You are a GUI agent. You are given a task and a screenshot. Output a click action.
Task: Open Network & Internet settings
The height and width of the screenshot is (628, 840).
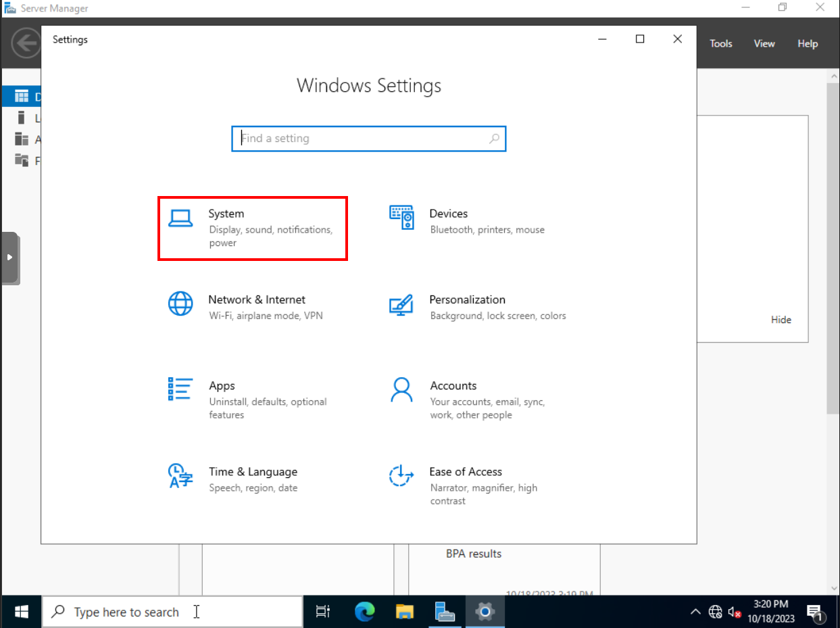click(255, 307)
